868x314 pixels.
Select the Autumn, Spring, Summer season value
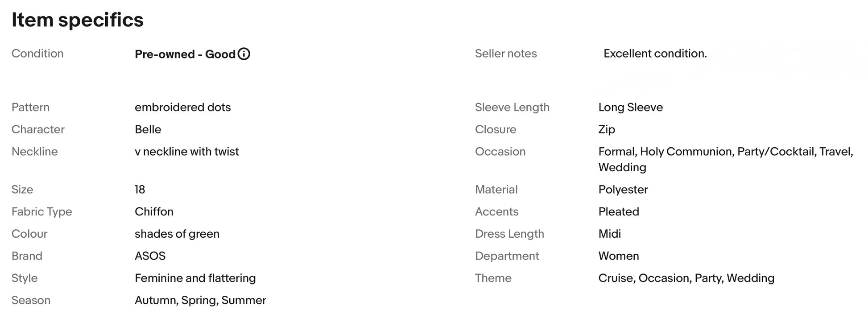tap(200, 301)
